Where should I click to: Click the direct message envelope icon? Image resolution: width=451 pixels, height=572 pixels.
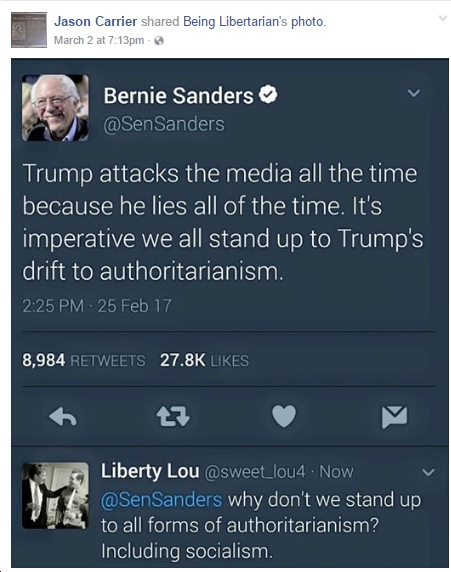pyautogui.click(x=394, y=417)
